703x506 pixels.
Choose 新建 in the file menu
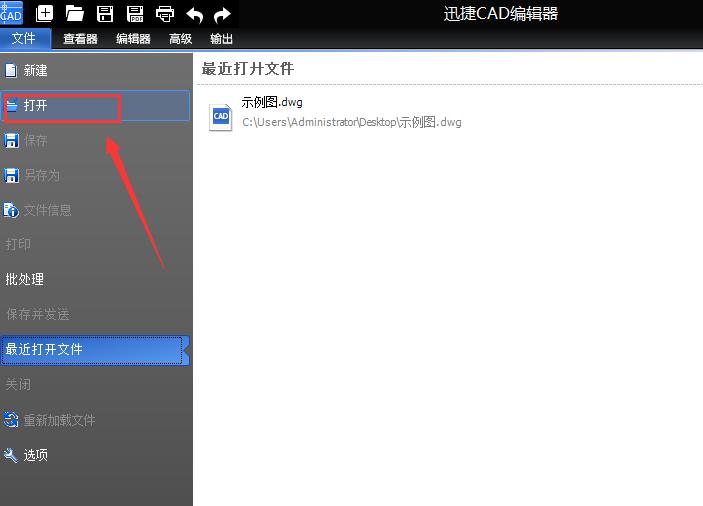[95, 70]
